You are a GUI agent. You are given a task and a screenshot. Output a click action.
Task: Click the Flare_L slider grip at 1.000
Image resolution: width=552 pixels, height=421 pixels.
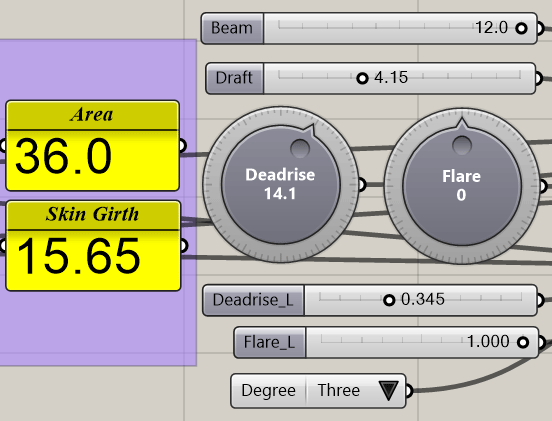pos(523,342)
